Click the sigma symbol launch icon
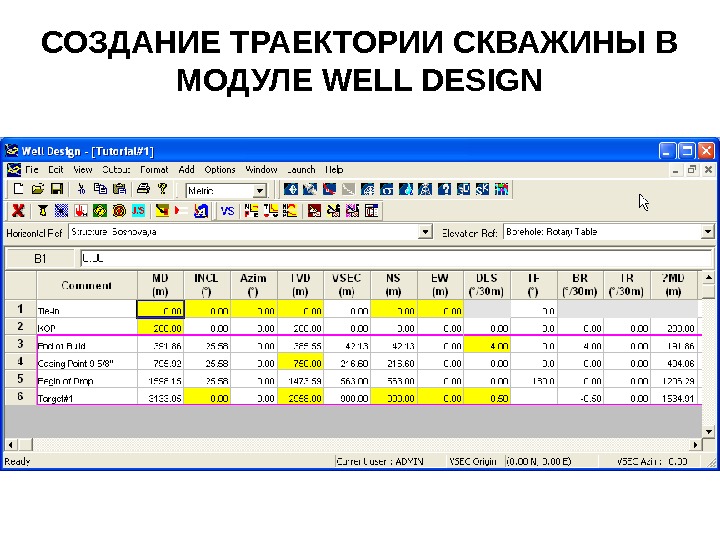720x540 pixels. (387, 189)
